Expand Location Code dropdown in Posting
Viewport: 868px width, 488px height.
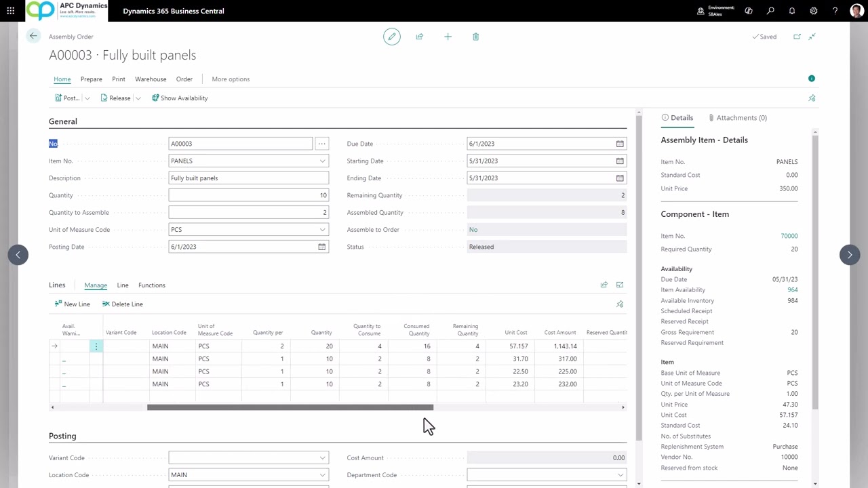click(x=322, y=474)
